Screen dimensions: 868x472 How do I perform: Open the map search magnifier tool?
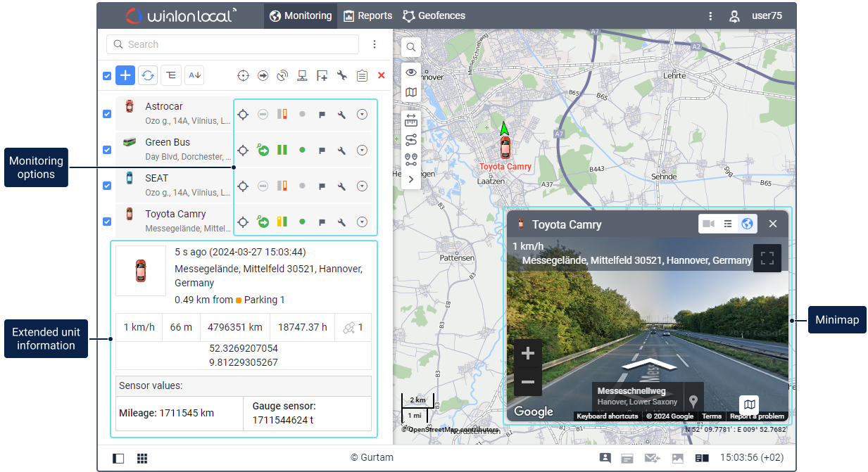pos(411,48)
